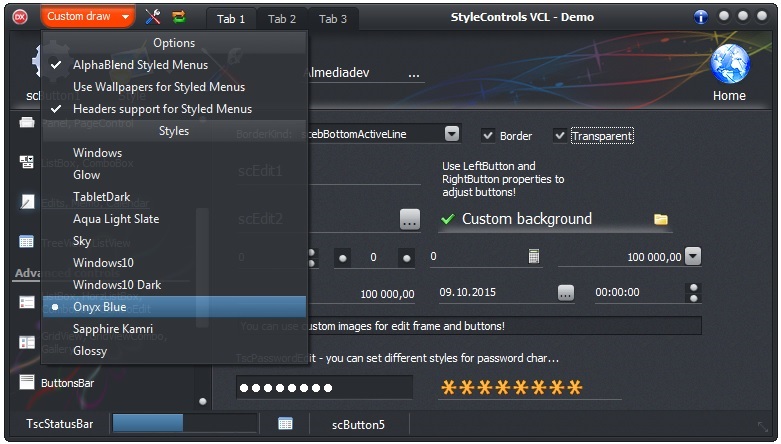Select the TreeView, ListView sidebar icon
Screen dimensions: 781x444
coord(27,242)
